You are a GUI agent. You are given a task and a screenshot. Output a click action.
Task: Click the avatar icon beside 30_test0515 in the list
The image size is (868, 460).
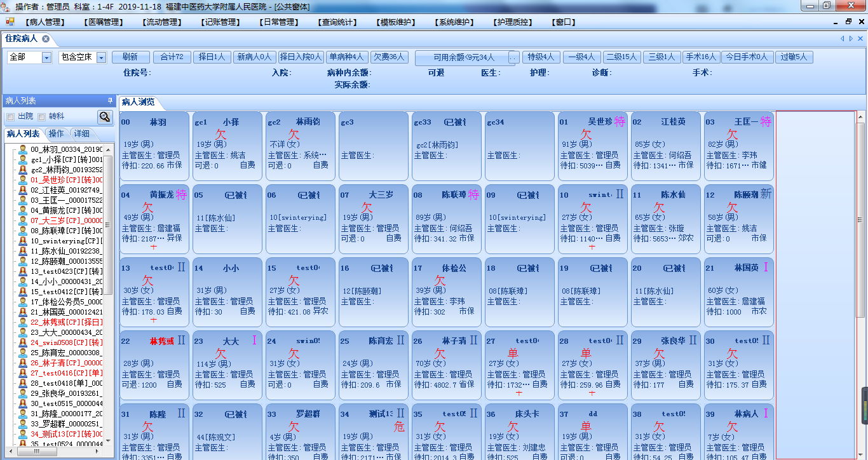[23, 403]
